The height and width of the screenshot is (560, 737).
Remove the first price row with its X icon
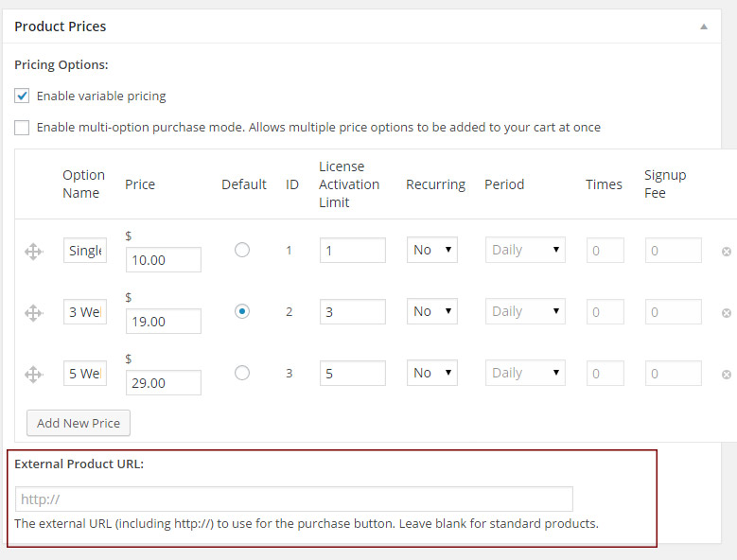coord(727,252)
